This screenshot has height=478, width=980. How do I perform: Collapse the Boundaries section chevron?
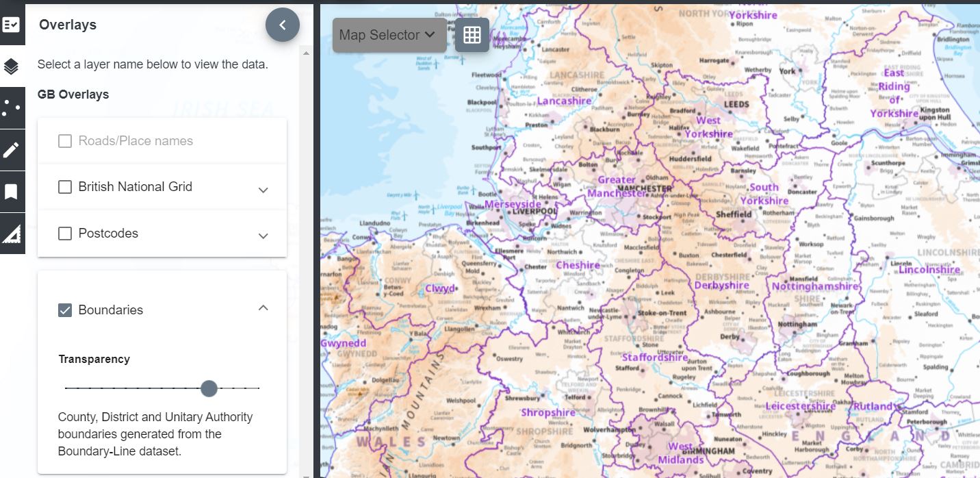pyautogui.click(x=263, y=309)
